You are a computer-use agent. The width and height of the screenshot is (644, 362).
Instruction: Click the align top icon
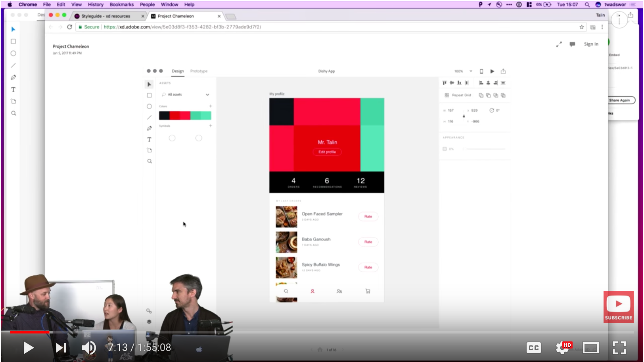(445, 83)
